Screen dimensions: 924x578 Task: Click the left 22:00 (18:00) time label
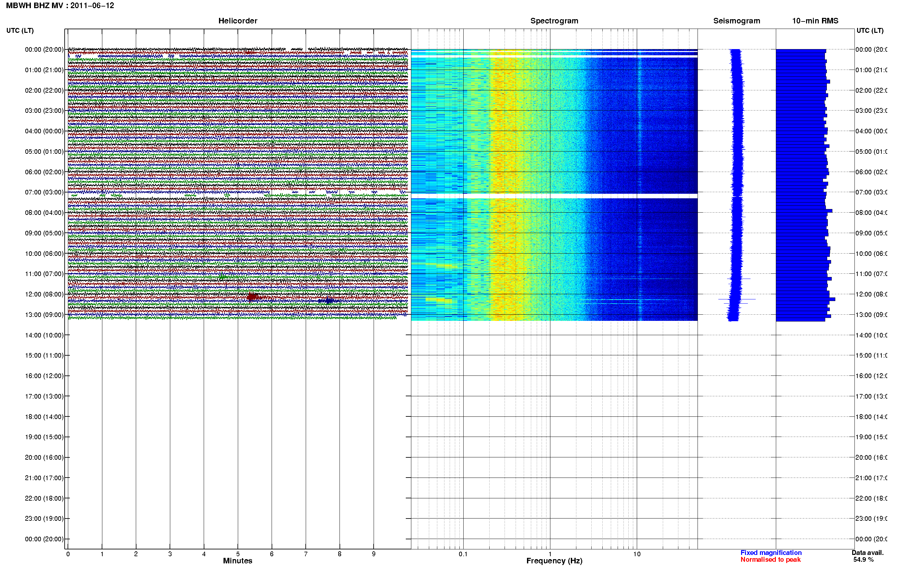coord(44,498)
